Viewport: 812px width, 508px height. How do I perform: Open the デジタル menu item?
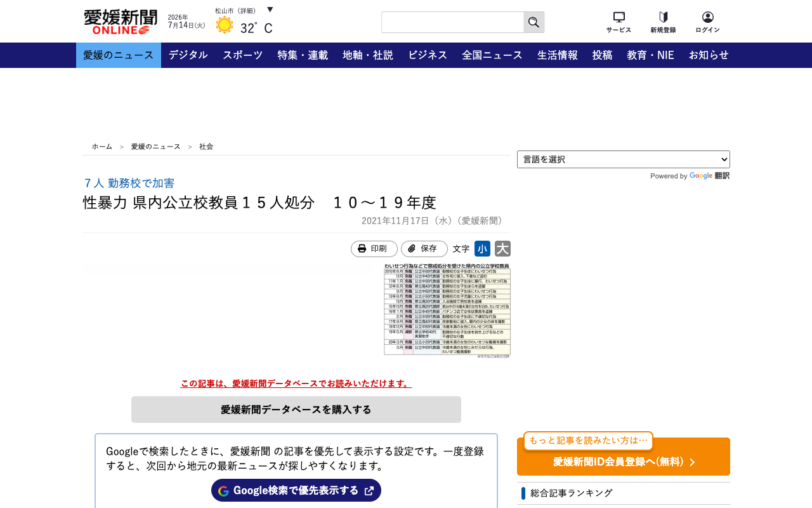188,55
